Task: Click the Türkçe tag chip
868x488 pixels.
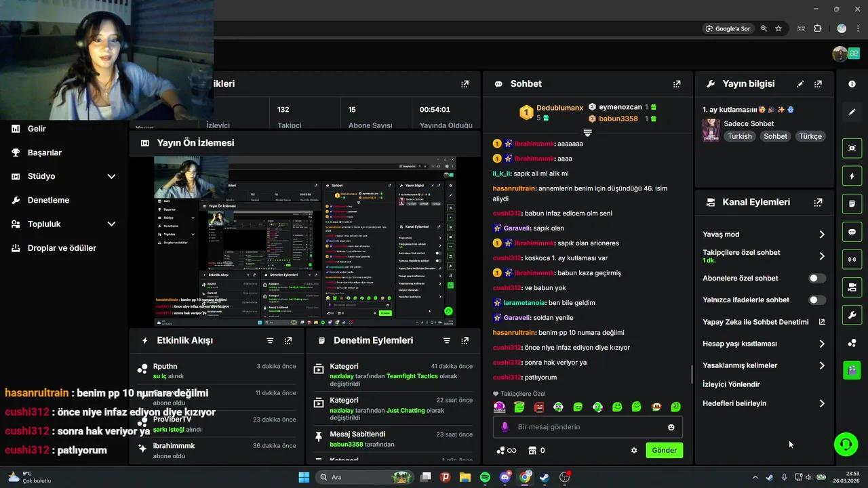Action: pos(810,136)
